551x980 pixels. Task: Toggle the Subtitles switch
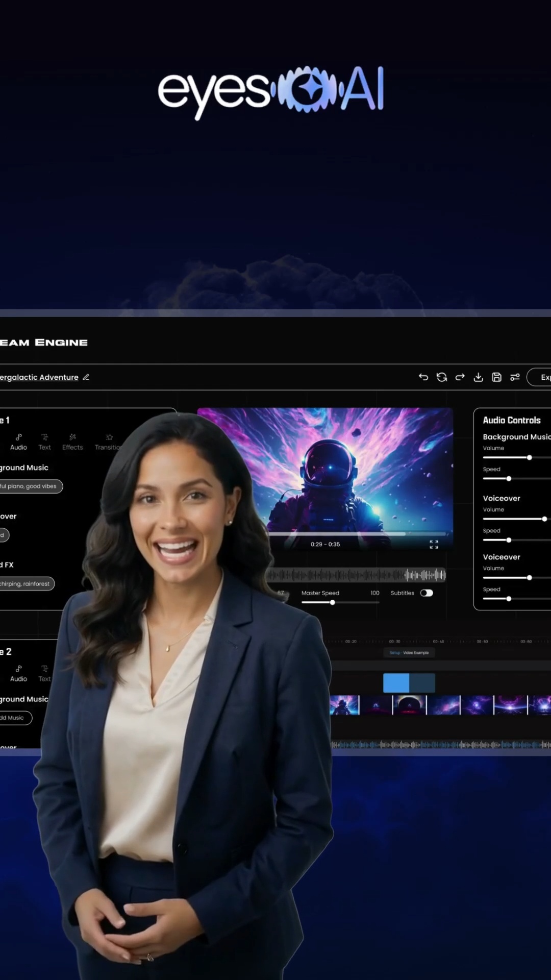click(x=427, y=593)
